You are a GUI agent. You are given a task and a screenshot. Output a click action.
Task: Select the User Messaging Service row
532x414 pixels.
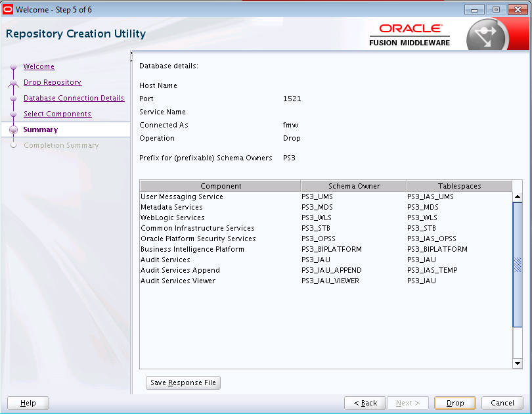pyautogui.click(x=326, y=197)
